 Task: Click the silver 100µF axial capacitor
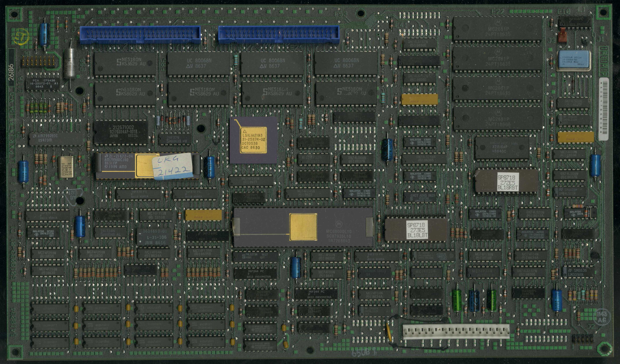(x=70, y=63)
